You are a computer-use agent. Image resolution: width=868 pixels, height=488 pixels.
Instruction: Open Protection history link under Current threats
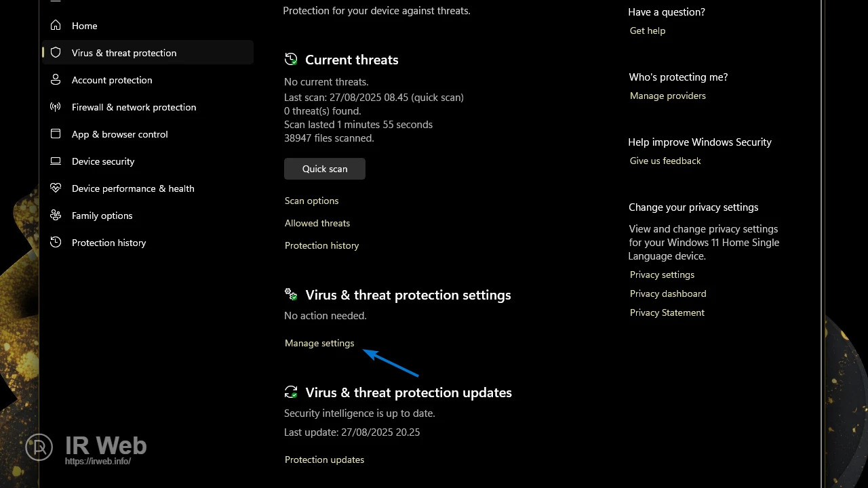321,245
